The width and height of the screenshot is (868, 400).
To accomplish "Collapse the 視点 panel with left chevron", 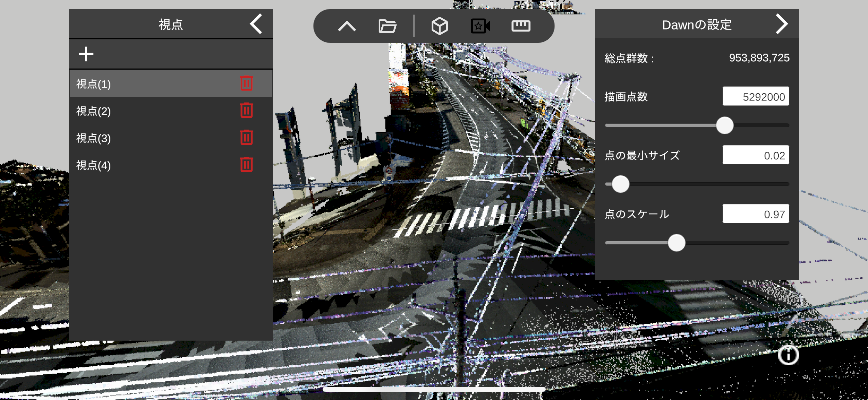I will [x=256, y=24].
